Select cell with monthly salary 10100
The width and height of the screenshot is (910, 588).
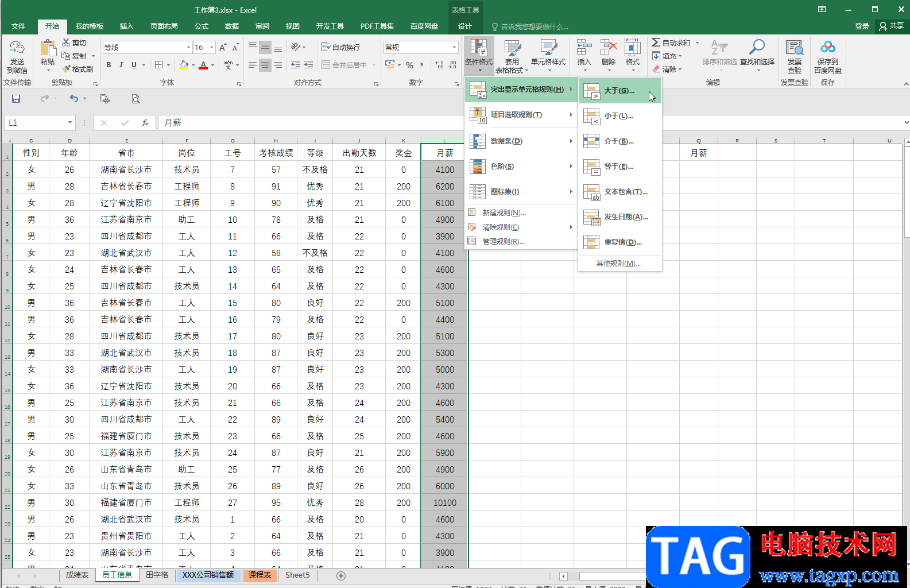click(445, 502)
